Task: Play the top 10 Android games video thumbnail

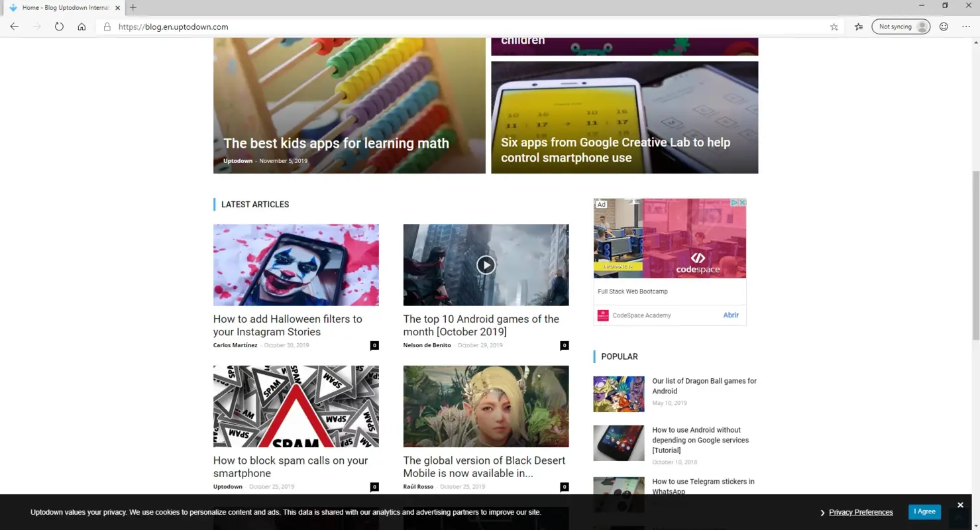Action: (x=486, y=264)
